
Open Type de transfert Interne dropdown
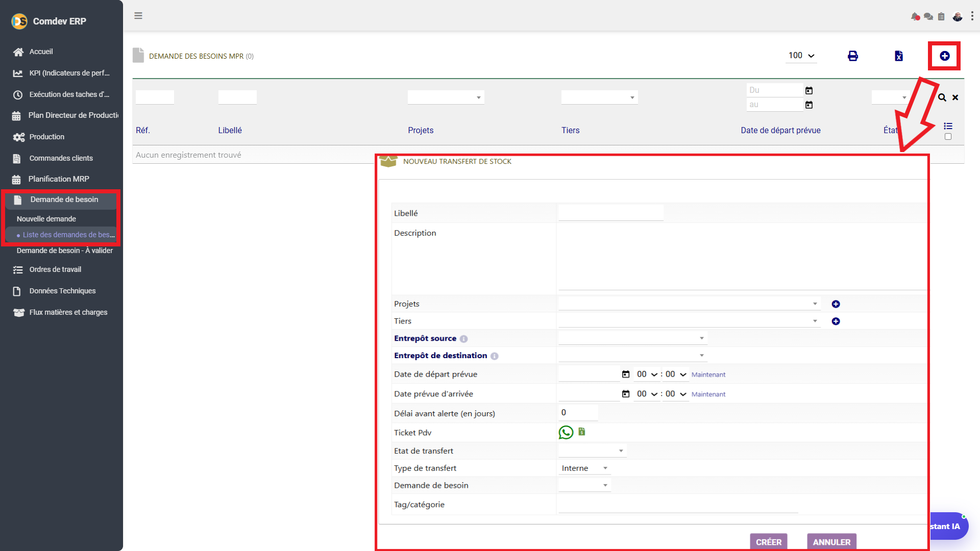point(584,468)
